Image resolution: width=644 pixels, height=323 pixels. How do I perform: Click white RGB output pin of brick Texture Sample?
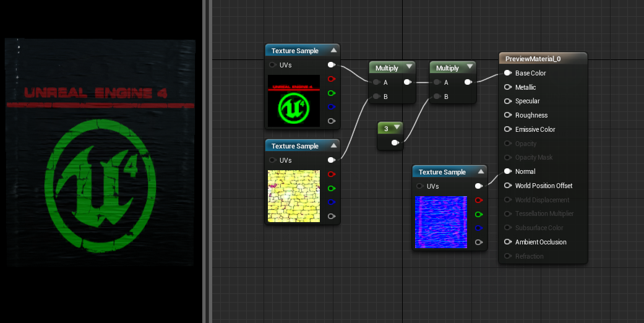coord(332,160)
